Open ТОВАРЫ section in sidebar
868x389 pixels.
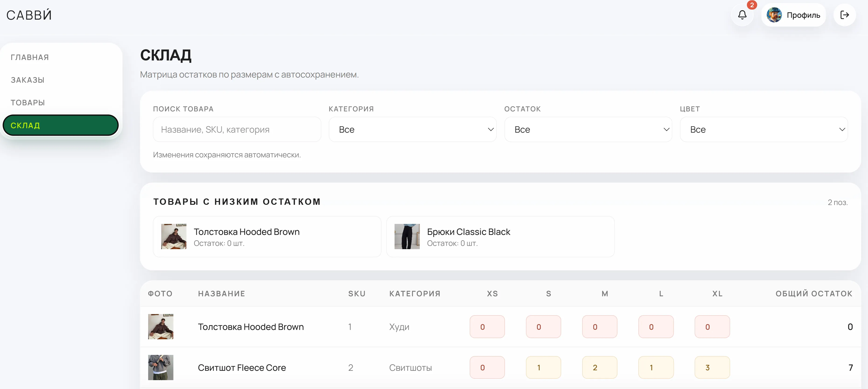(28, 103)
